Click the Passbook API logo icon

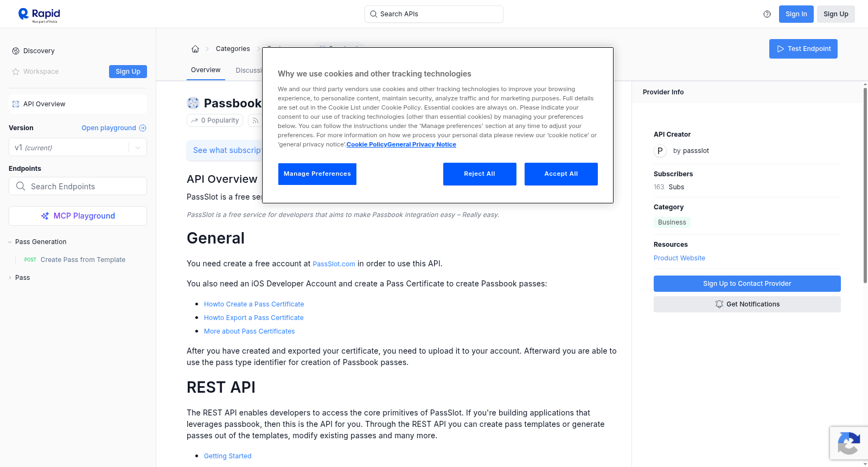(193, 103)
